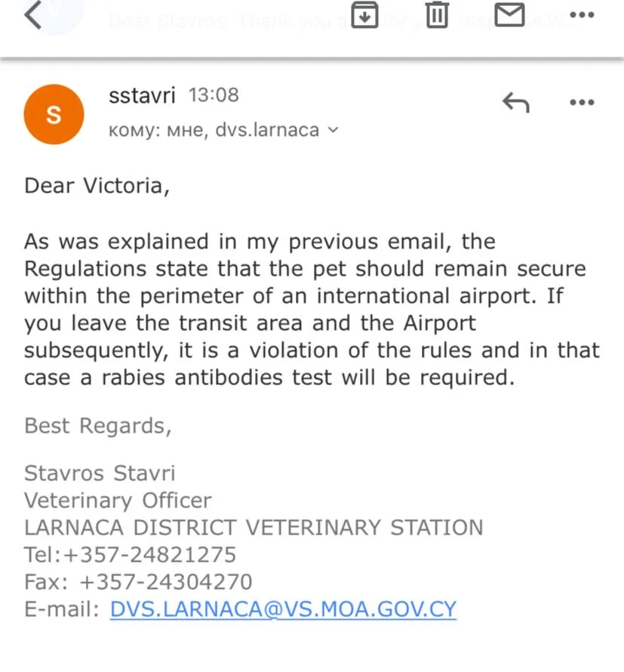The width and height of the screenshot is (624, 672).
Task: Mark the message as unread
Action: [x=510, y=14]
